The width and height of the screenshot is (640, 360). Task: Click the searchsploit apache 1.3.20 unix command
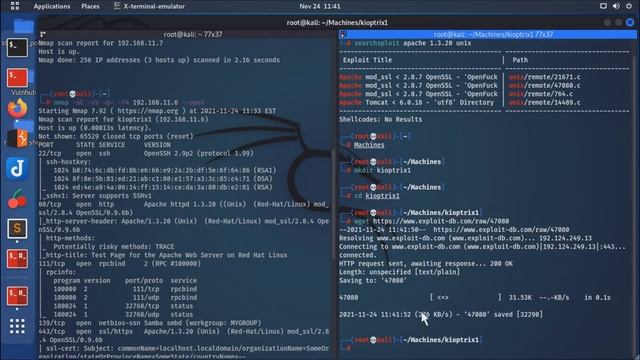(x=412, y=43)
